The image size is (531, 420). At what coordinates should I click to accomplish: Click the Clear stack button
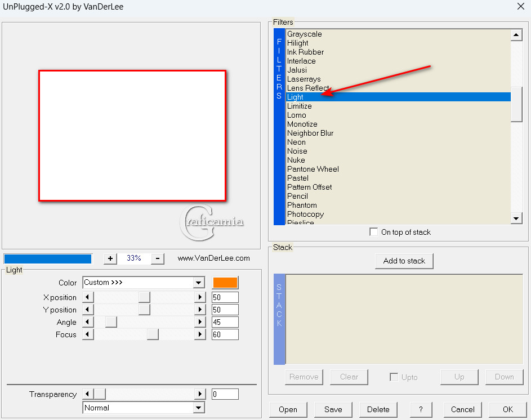[x=349, y=377]
